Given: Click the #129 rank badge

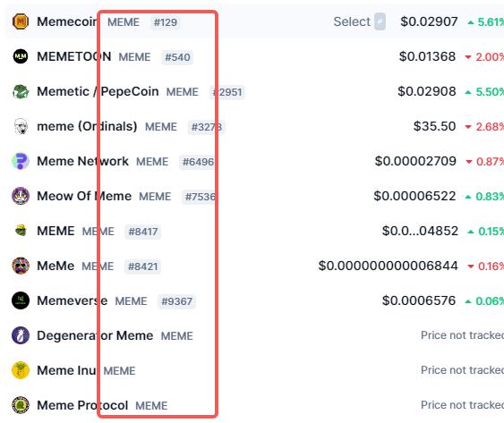Looking at the screenshot, I should (166, 22).
